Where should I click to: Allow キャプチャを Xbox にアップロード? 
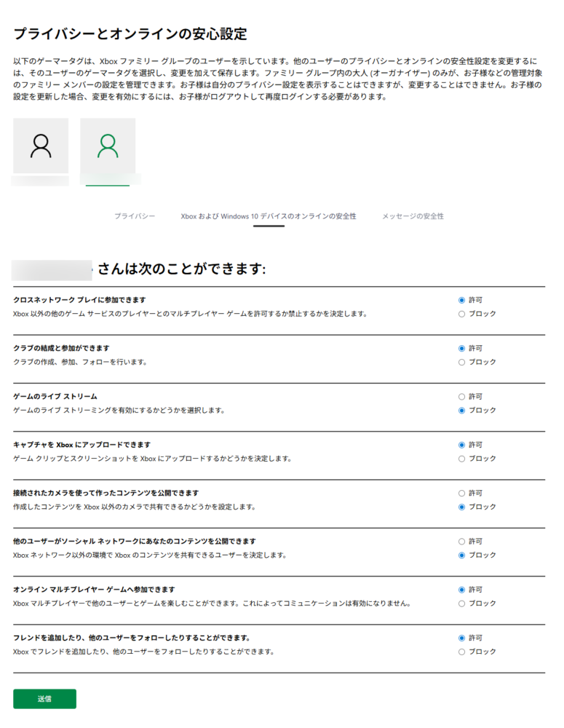click(x=461, y=445)
